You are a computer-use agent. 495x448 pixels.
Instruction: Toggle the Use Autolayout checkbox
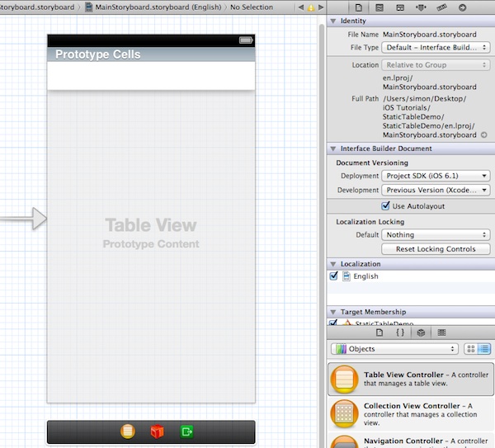pos(386,205)
